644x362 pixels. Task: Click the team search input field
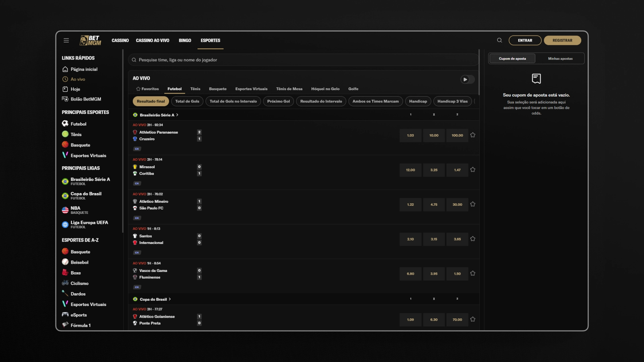303,60
